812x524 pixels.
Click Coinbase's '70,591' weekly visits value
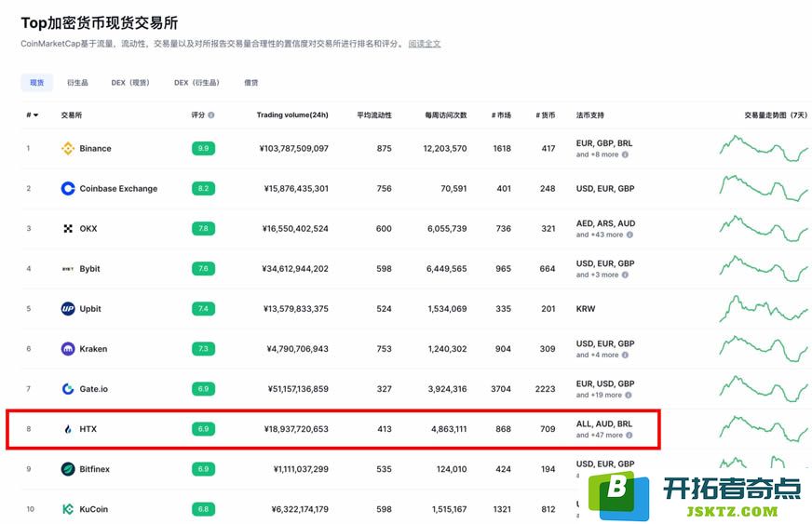(453, 189)
